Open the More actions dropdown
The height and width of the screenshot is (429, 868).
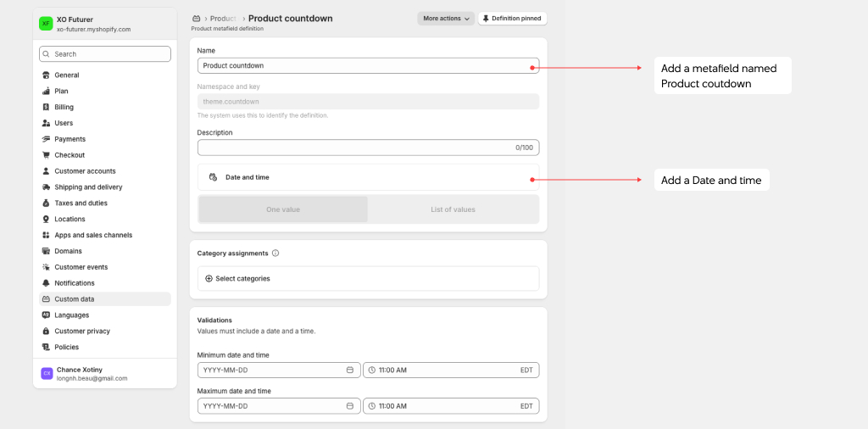[x=446, y=18]
